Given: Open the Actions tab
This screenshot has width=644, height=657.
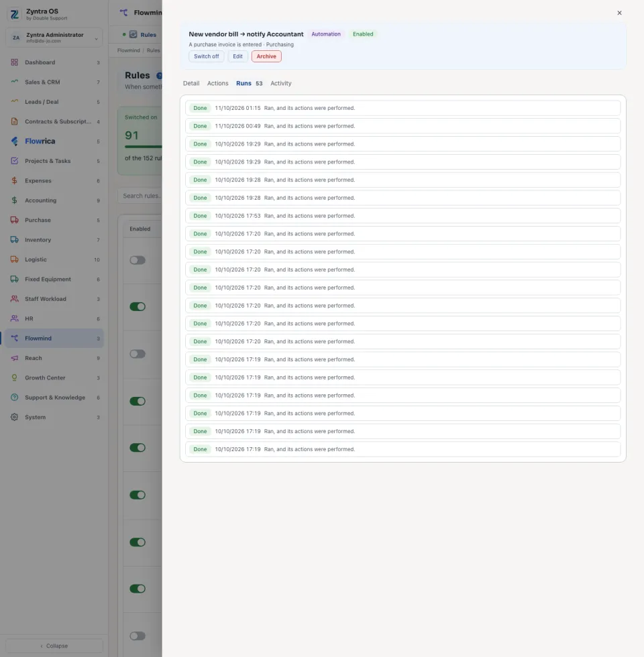Looking at the screenshot, I should pyautogui.click(x=217, y=83).
